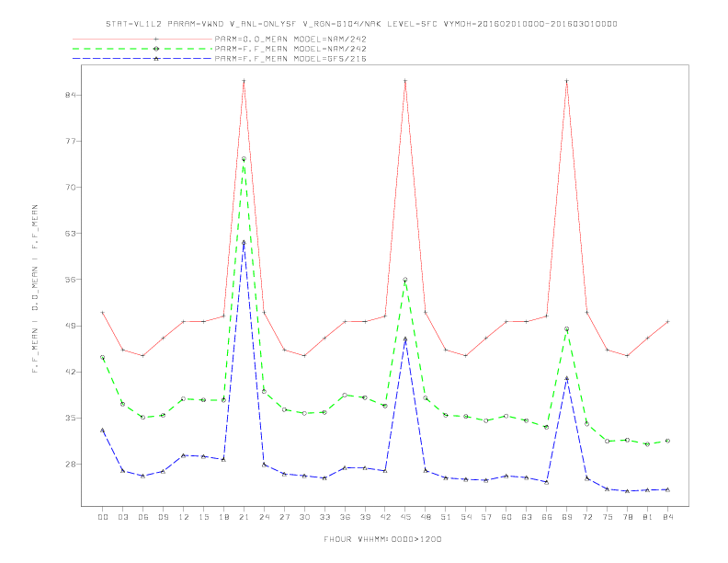The height and width of the screenshot is (563, 728).
Task: Click the y-axis tick label 56
Action: (70, 279)
